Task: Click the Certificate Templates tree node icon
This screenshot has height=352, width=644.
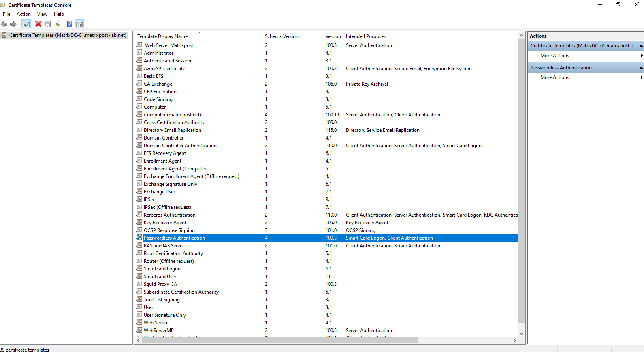Action: tap(4, 35)
